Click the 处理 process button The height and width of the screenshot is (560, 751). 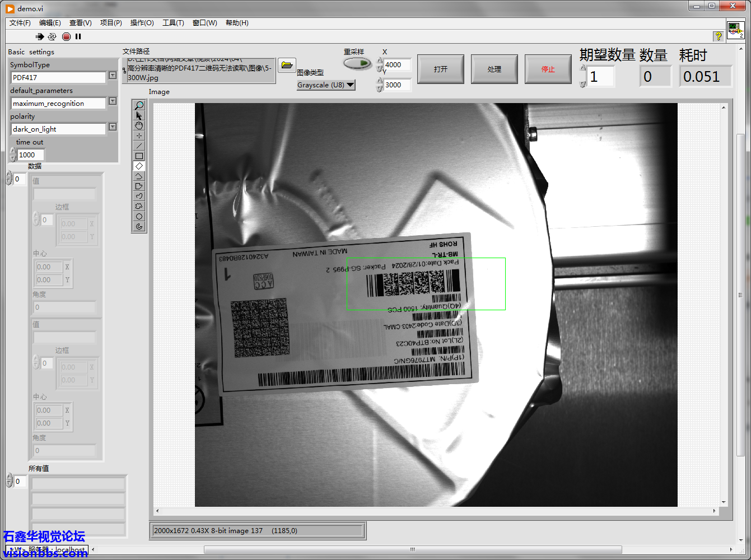click(494, 69)
